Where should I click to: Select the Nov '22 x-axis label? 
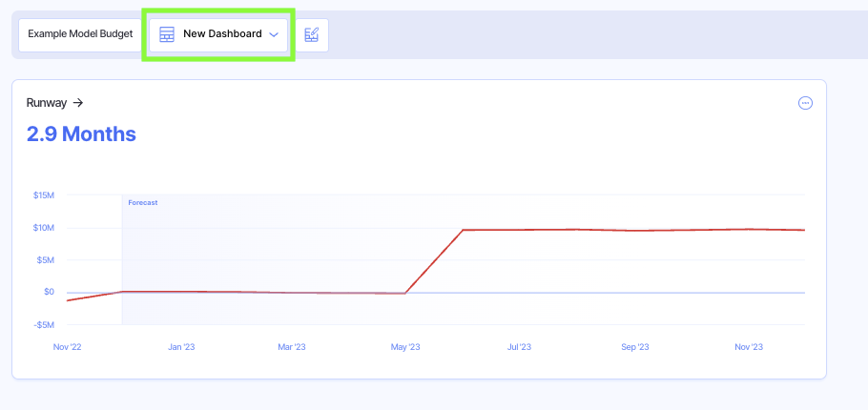(x=68, y=347)
